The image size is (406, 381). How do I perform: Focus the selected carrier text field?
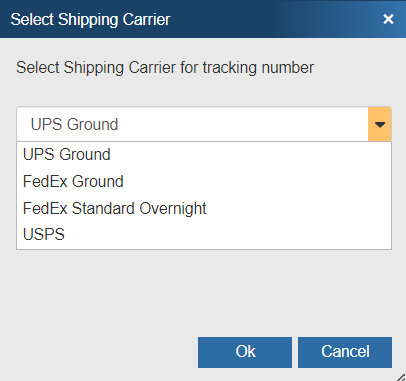pos(193,124)
